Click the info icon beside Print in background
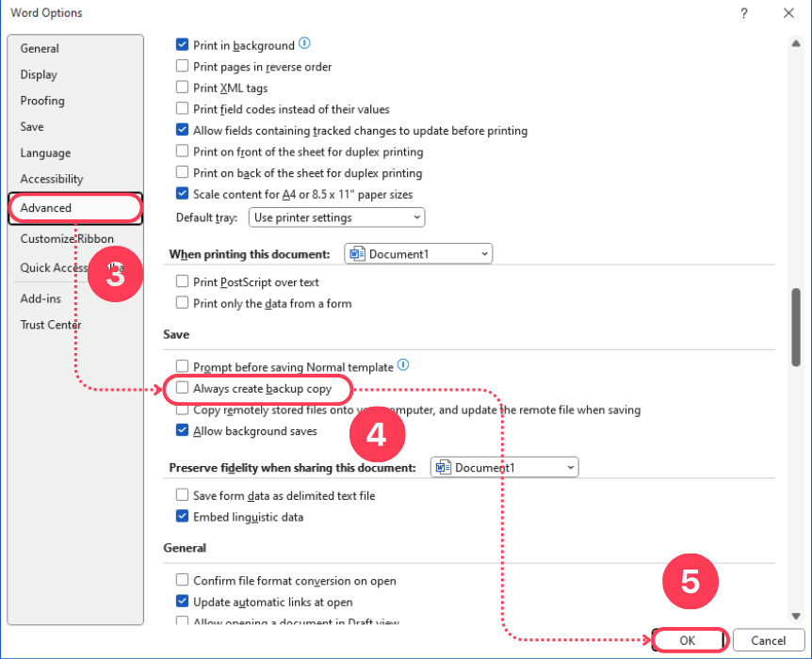The image size is (812, 659). pos(306,43)
